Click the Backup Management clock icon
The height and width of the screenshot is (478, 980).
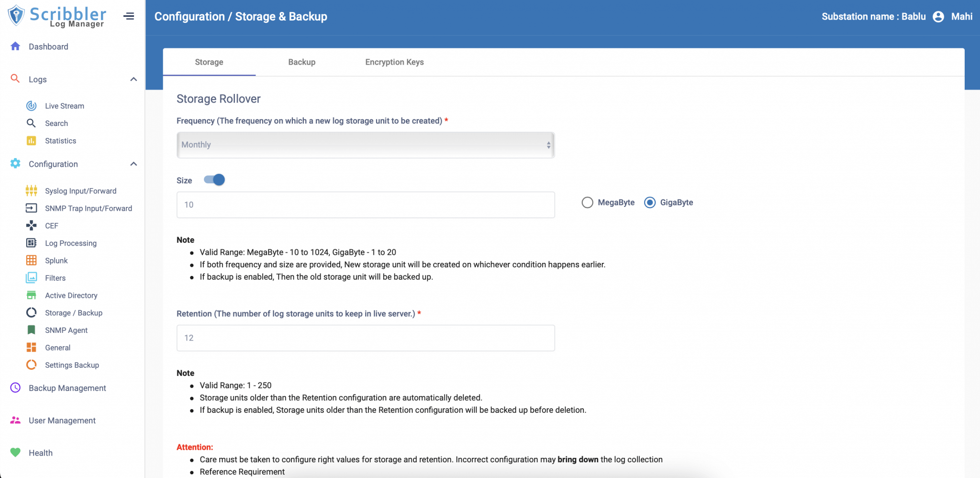(x=15, y=388)
